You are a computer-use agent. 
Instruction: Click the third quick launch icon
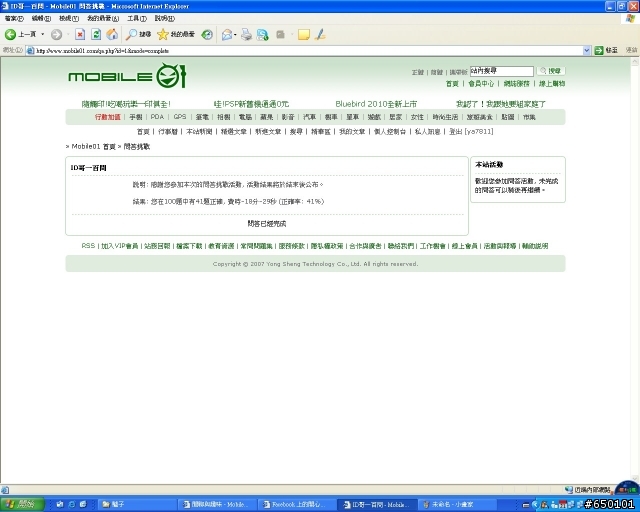(x=83, y=505)
